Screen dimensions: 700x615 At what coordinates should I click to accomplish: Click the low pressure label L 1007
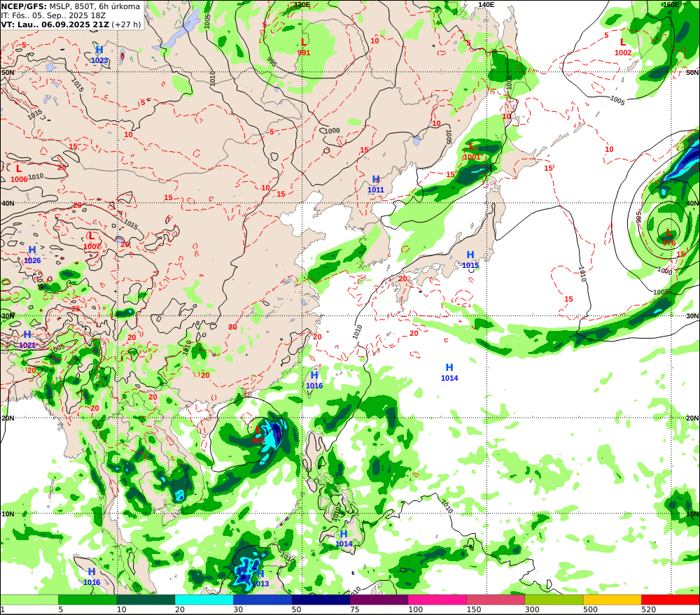tap(92, 241)
